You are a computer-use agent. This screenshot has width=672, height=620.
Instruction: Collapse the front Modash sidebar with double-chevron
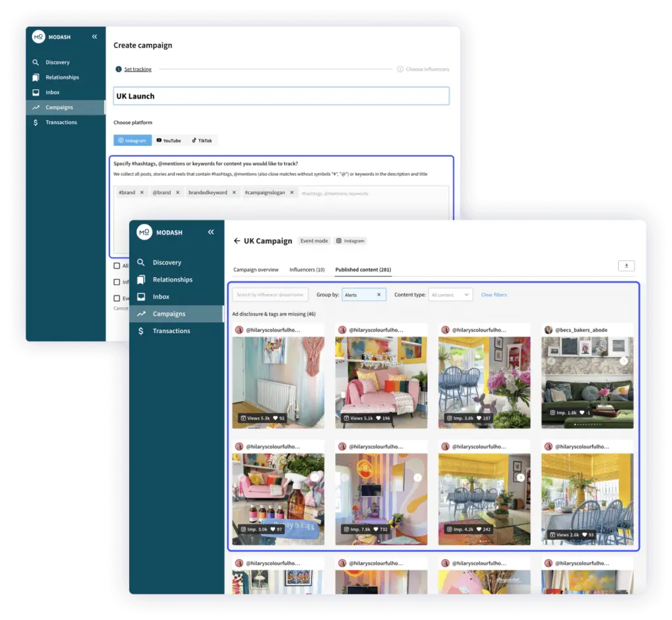click(211, 232)
